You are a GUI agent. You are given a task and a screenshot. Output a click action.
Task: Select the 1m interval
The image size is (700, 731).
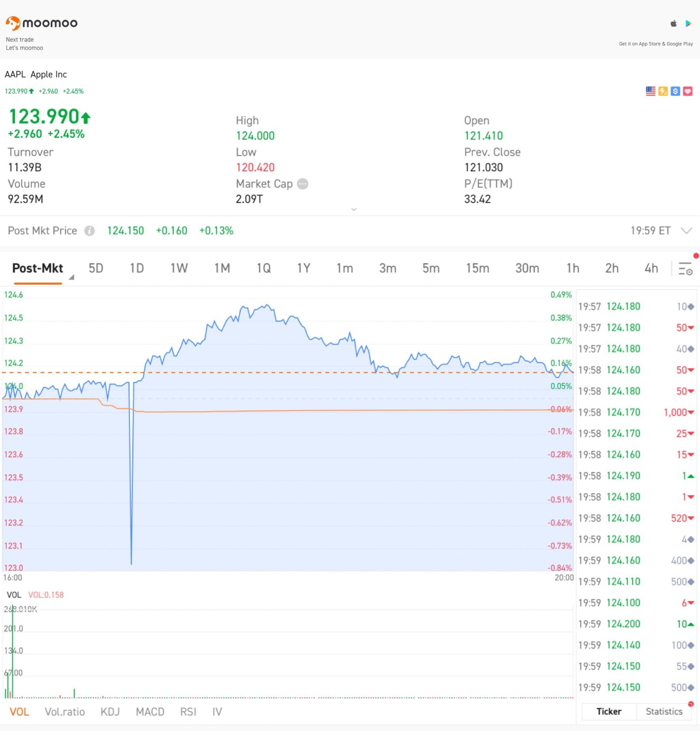(x=345, y=268)
